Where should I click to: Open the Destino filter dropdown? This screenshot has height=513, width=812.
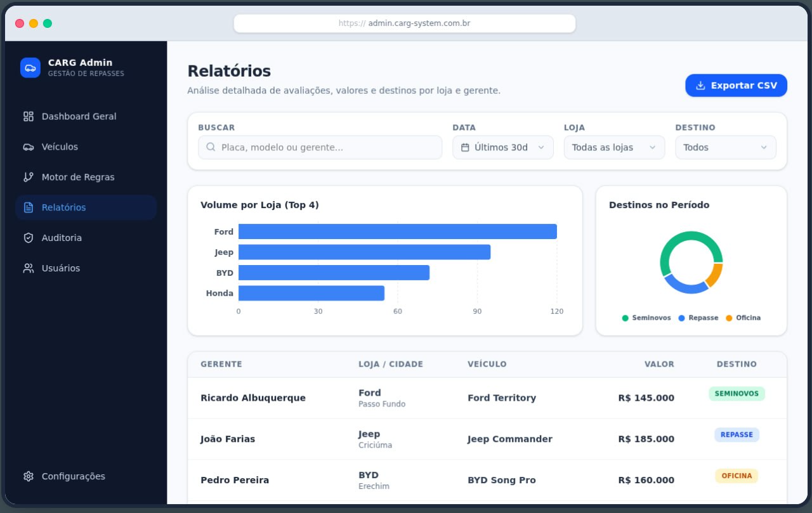pyautogui.click(x=725, y=148)
